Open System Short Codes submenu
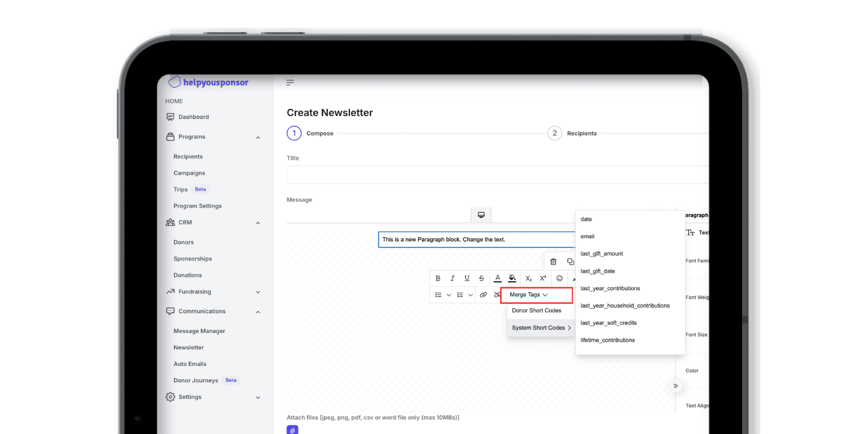Screen dimensions: 868x434 541,328
